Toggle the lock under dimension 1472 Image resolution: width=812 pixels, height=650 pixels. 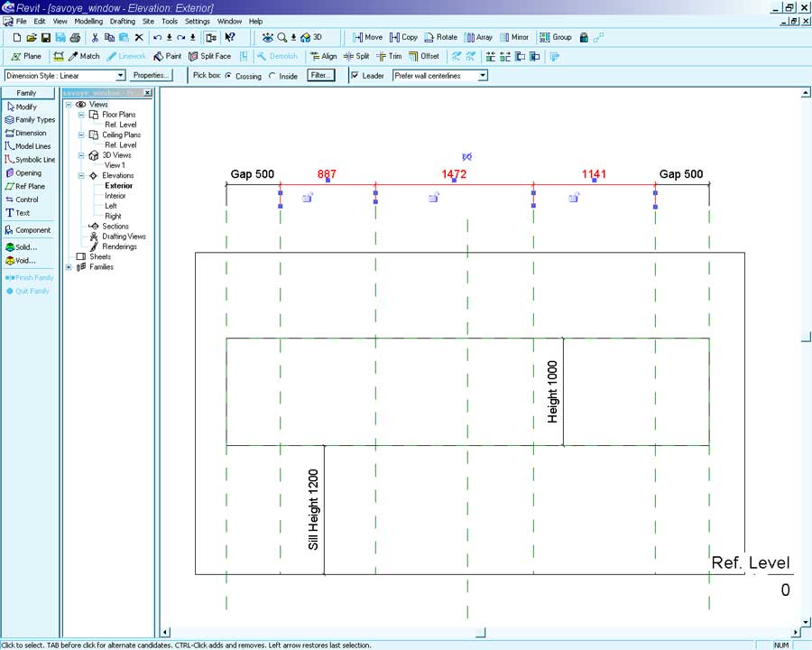tap(434, 197)
